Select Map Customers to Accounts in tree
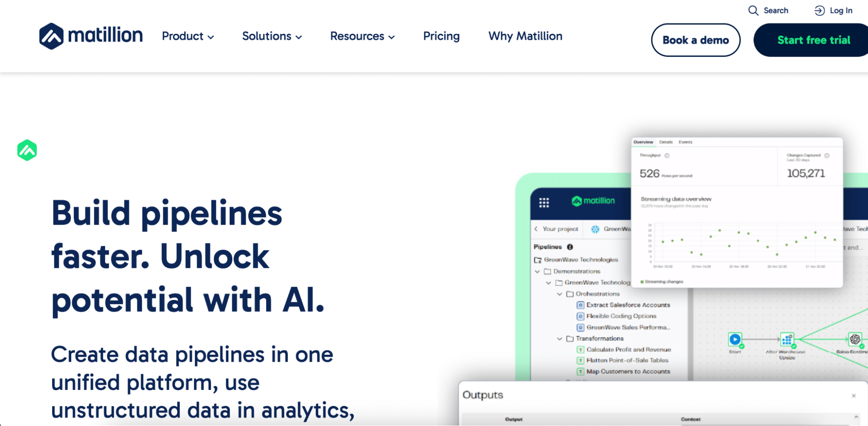 click(x=628, y=372)
